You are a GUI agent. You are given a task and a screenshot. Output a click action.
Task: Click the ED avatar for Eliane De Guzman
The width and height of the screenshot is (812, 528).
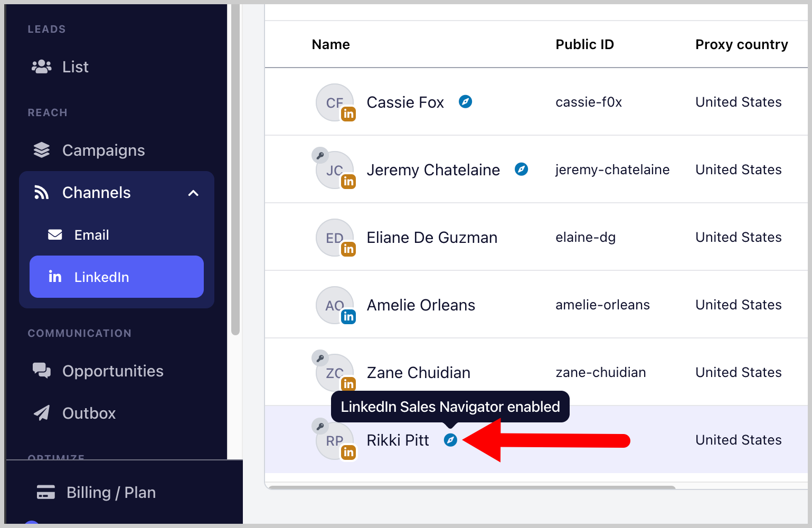tap(335, 238)
